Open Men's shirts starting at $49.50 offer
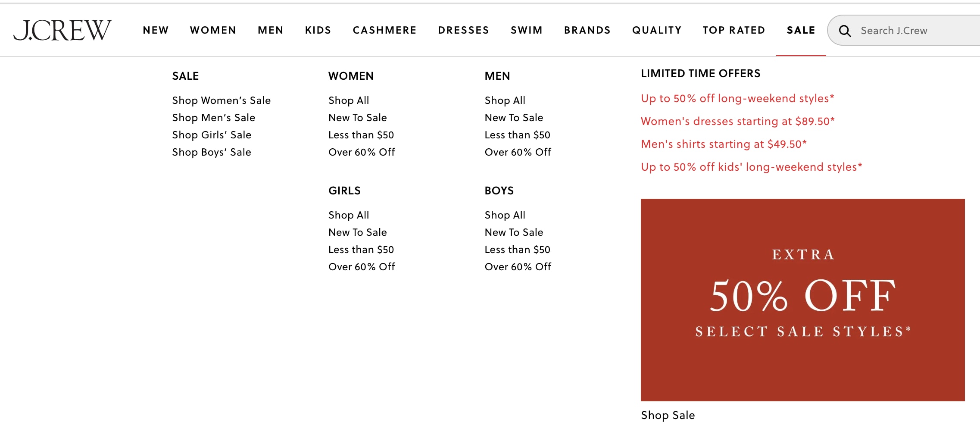Viewport: 980px width, 444px height. [x=724, y=144]
